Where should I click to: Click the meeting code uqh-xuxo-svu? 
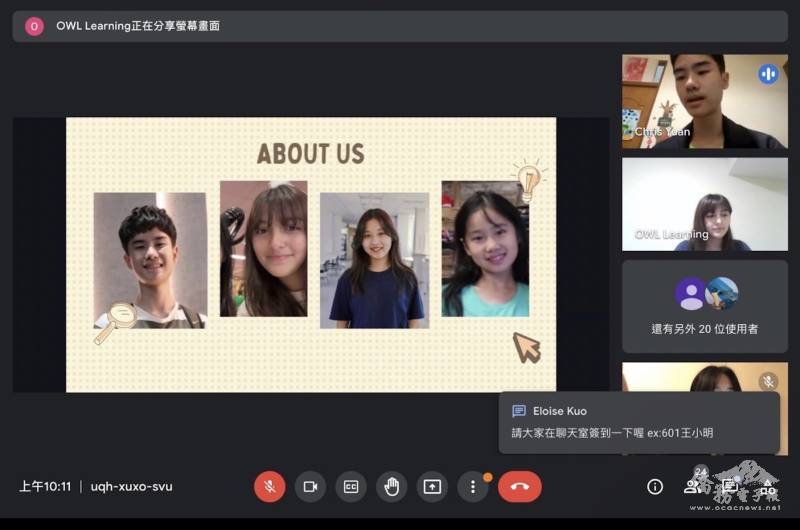tap(132, 487)
